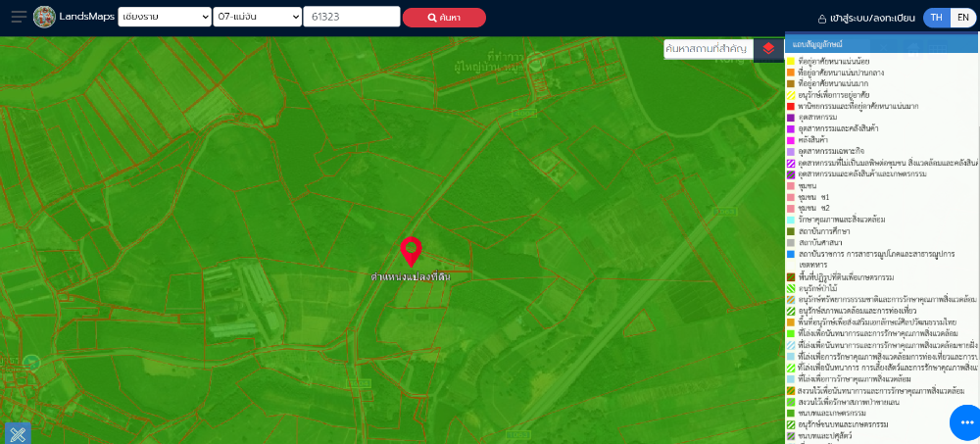The height and width of the screenshot is (444, 980).
Task: Click the purple swatch for อุตสาหกรรม
Action: pos(790,118)
